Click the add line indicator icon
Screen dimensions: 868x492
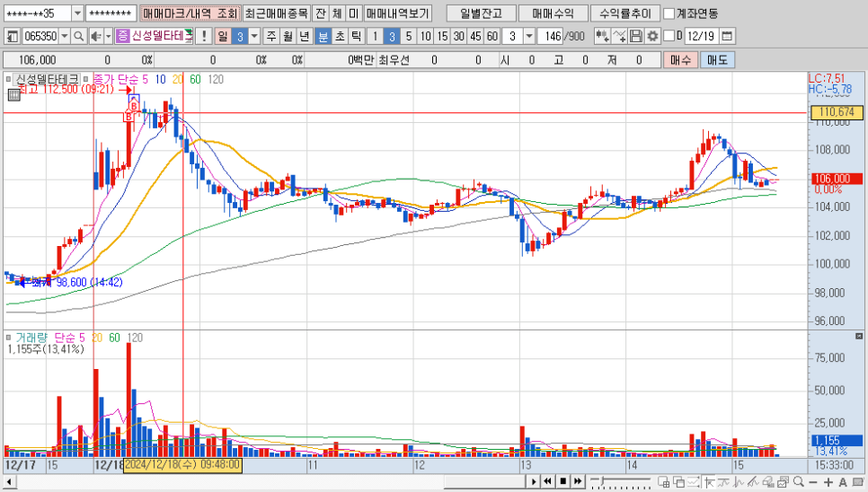point(619,36)
